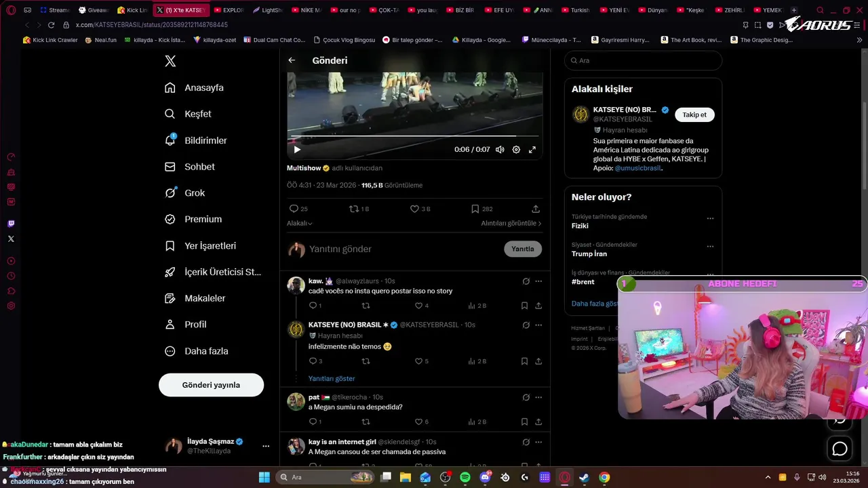868x488 pixels.
Task: Open the X Messages chat bubble button
Action: coord(840,449)
